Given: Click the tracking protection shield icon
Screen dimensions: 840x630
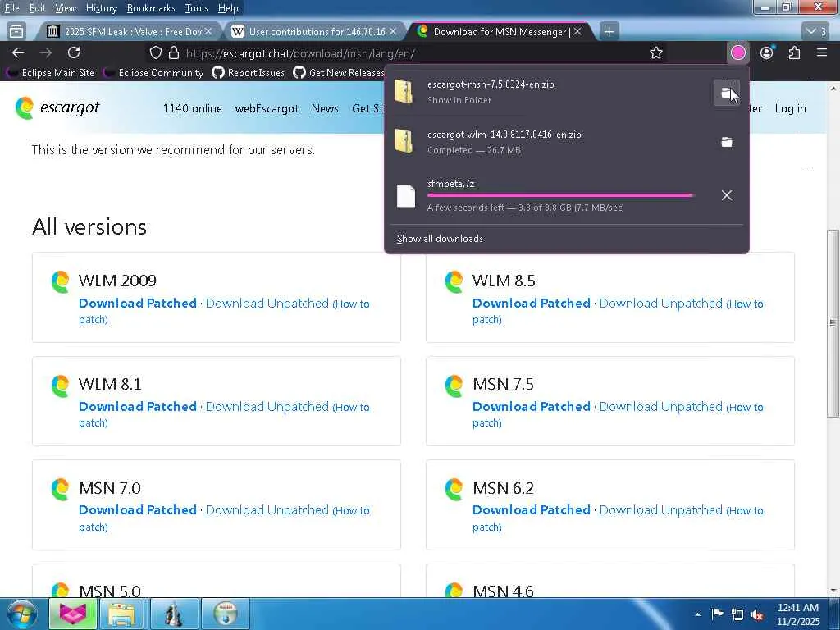Looking at the screenshot, I should click(x=155, y=52).
